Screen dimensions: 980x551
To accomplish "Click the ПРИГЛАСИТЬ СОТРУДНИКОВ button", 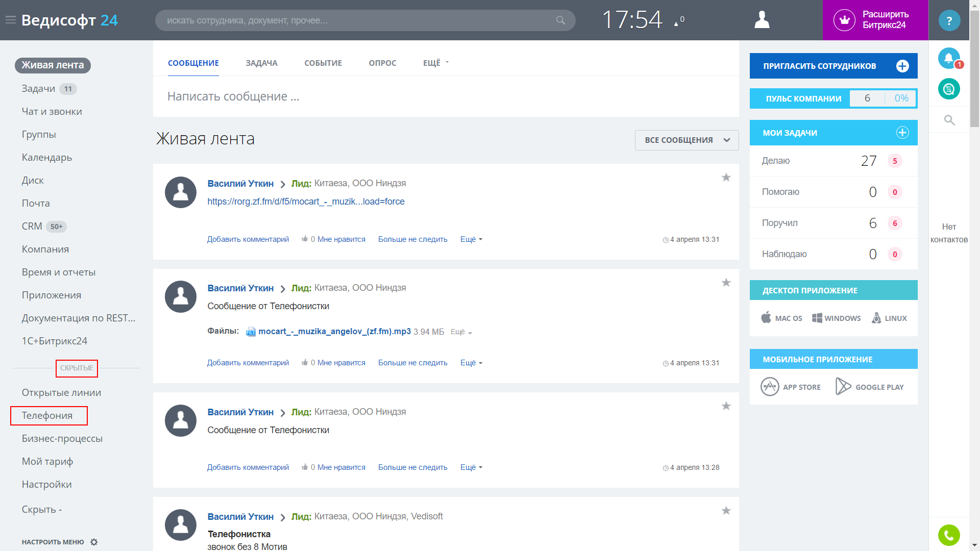I will [x=833, y=66].
